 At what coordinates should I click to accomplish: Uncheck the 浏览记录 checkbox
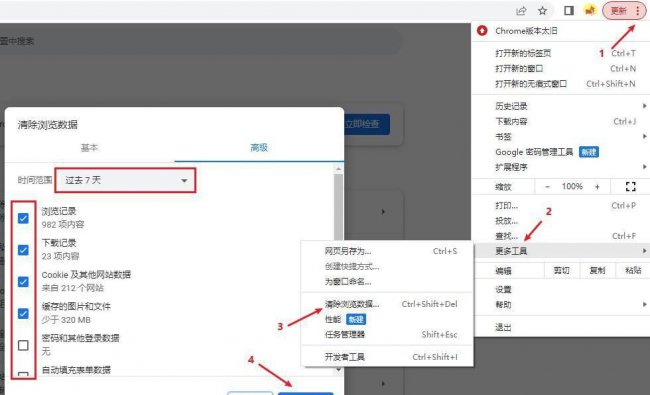(23, 218)
